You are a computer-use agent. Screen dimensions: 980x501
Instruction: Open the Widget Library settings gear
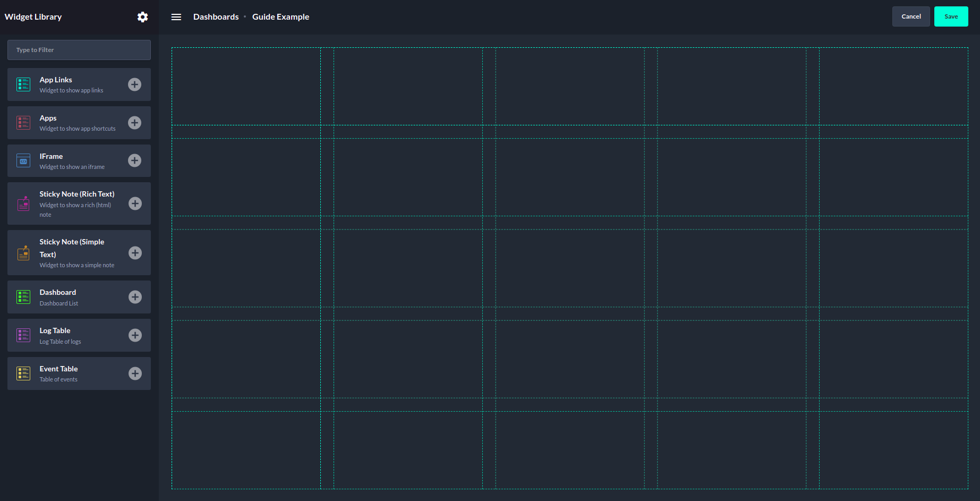coord(142,16)
